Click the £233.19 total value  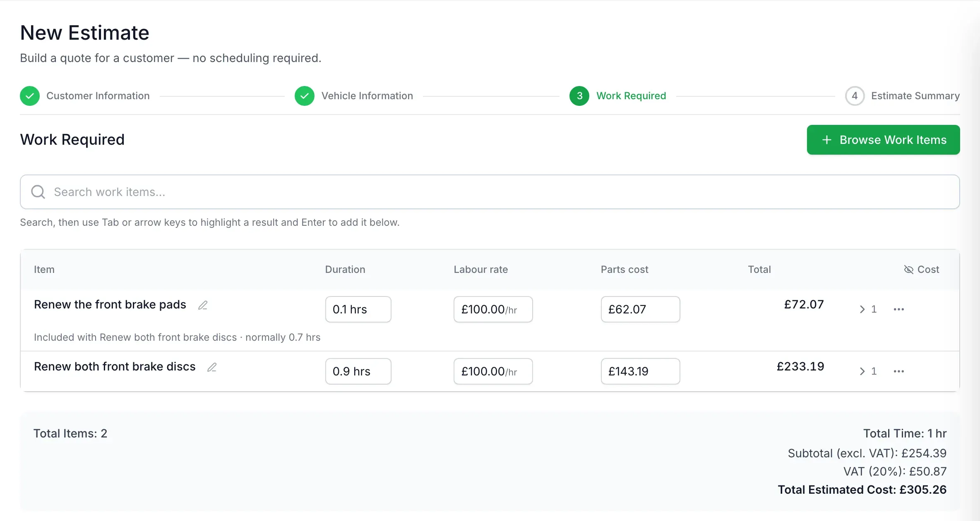tap(800, 367)
